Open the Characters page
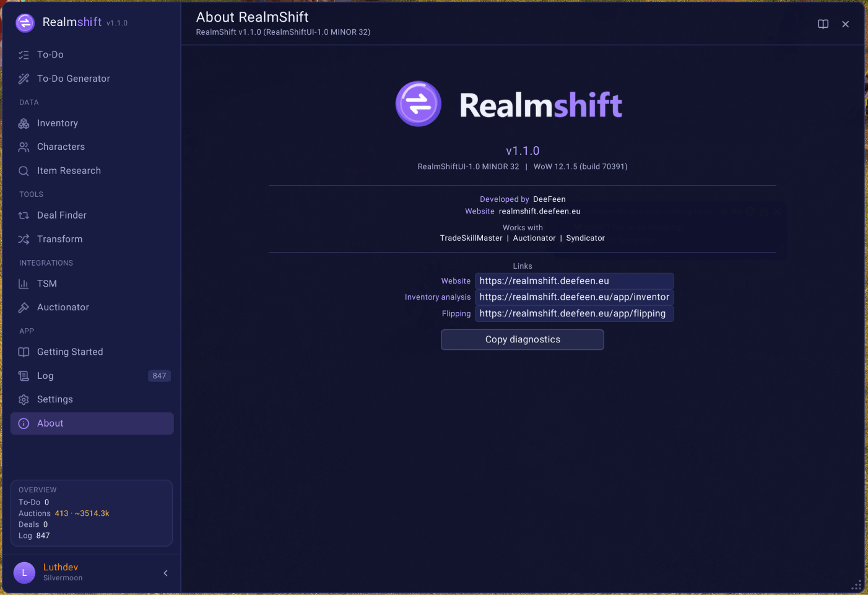The height and width of the screenshot is (595, 868). coord(92,147)
